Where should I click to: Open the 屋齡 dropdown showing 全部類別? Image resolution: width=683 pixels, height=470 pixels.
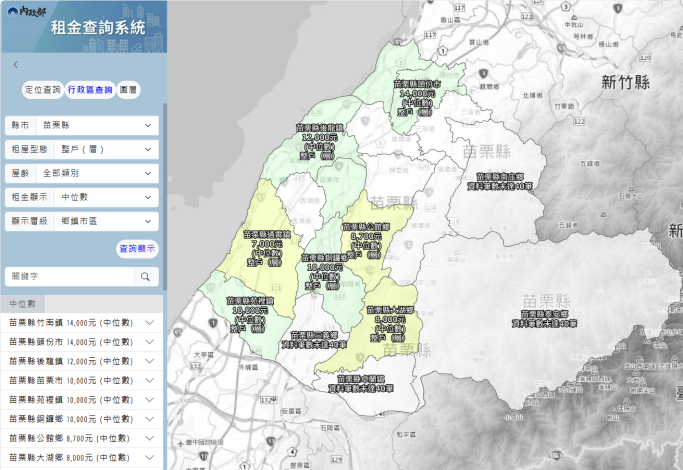click(x=83, y=173)
